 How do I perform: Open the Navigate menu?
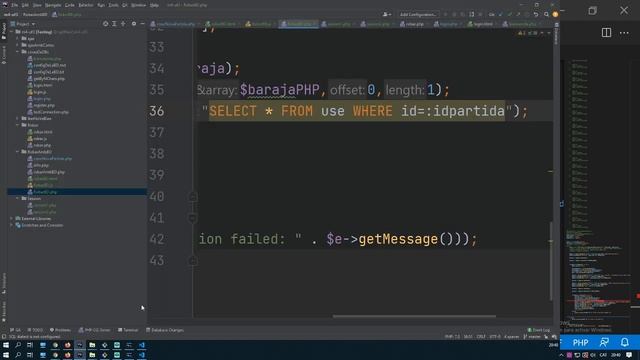coord(53,5)
